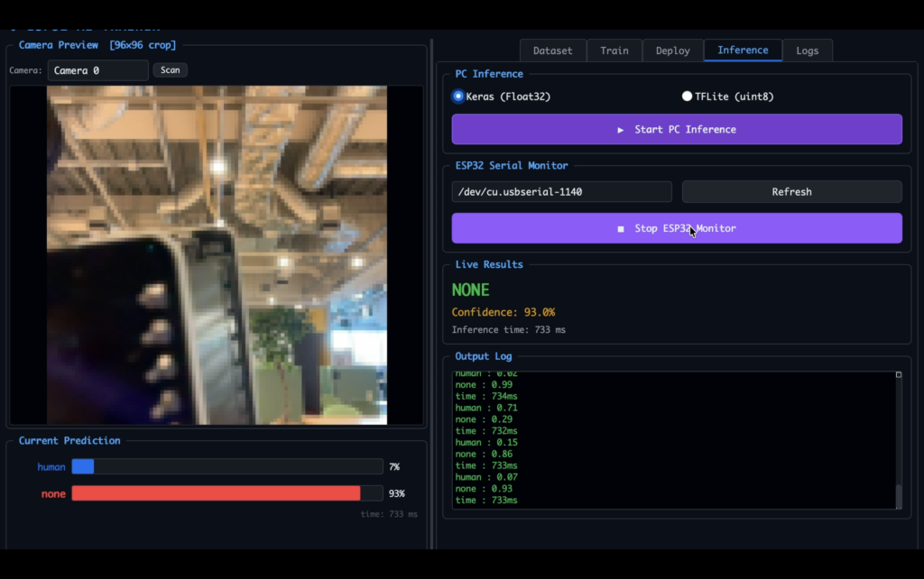
Task: Click log line 'time : 732ms'
Action: [x=486, y=431]
